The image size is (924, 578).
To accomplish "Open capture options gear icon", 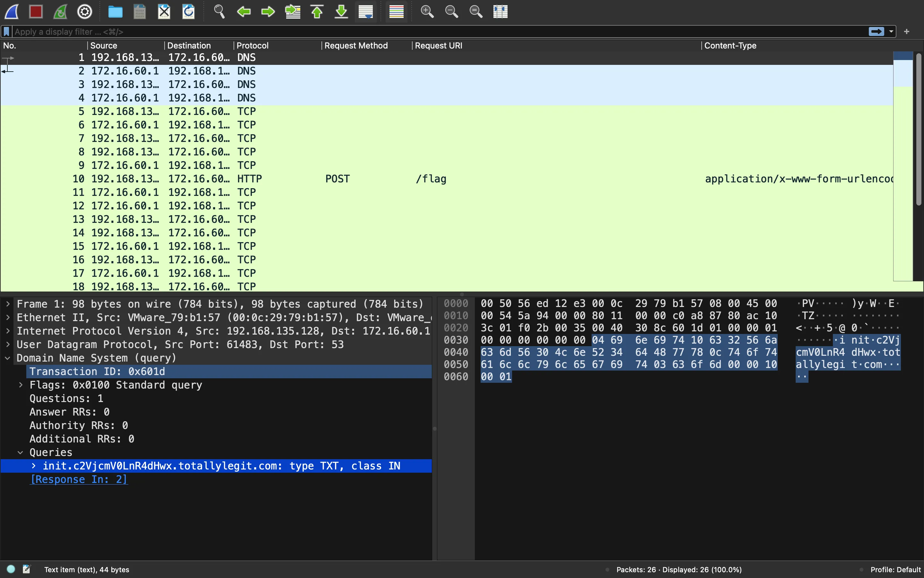I will (x=85, y=12).
